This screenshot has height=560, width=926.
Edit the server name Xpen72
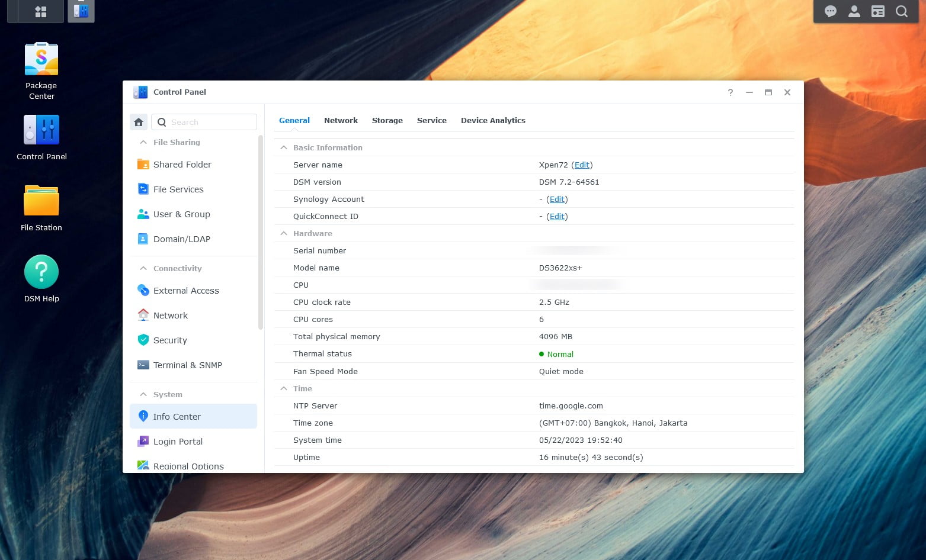[582, 165]
